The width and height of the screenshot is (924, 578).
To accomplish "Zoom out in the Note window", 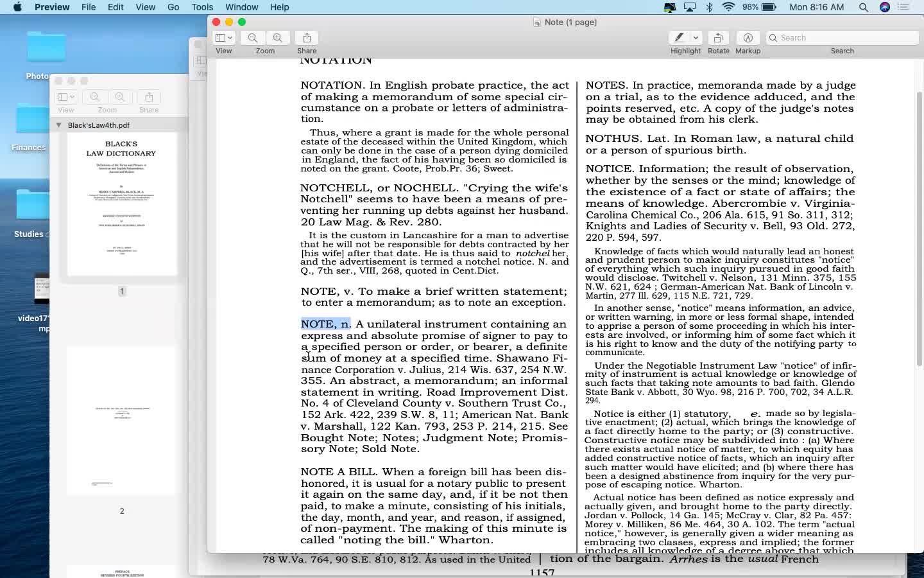I will [x=253, y=38].
